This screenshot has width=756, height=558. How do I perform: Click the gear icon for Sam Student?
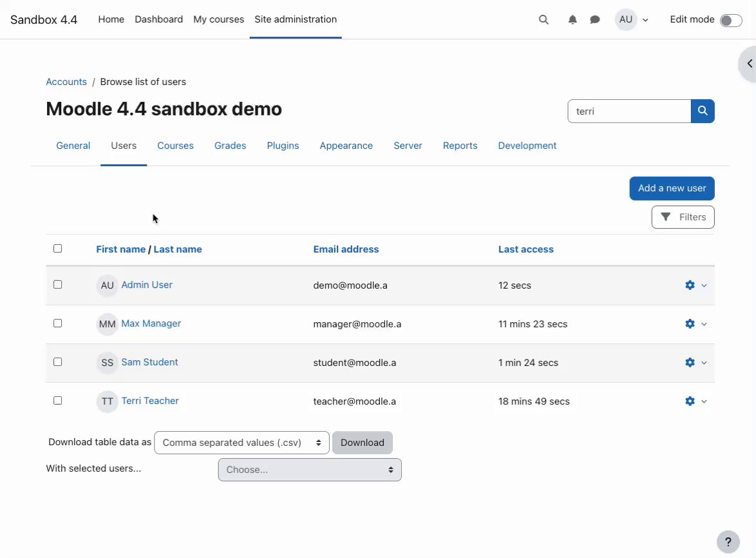click(x=690, y=362)
